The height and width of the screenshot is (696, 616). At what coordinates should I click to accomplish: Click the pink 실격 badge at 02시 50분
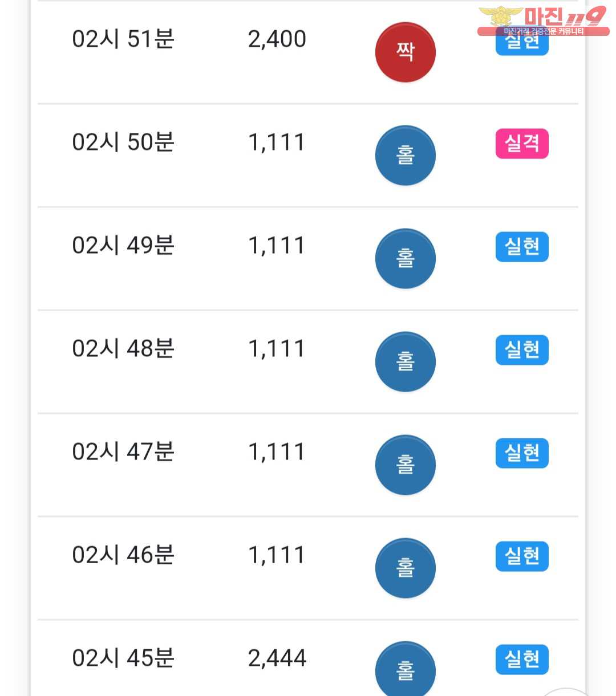(x=522, y=144)
